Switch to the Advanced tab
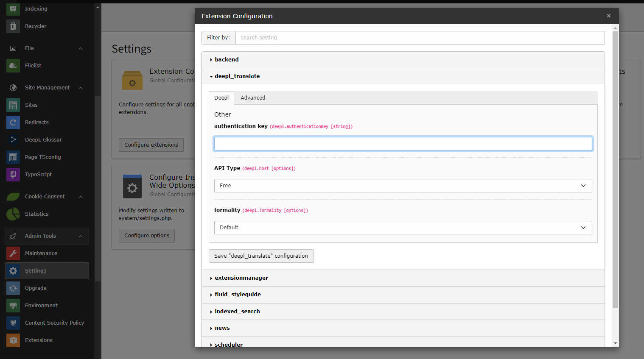Image resolution: width=644 pixels, height=359 pixels. coord(253,98)
